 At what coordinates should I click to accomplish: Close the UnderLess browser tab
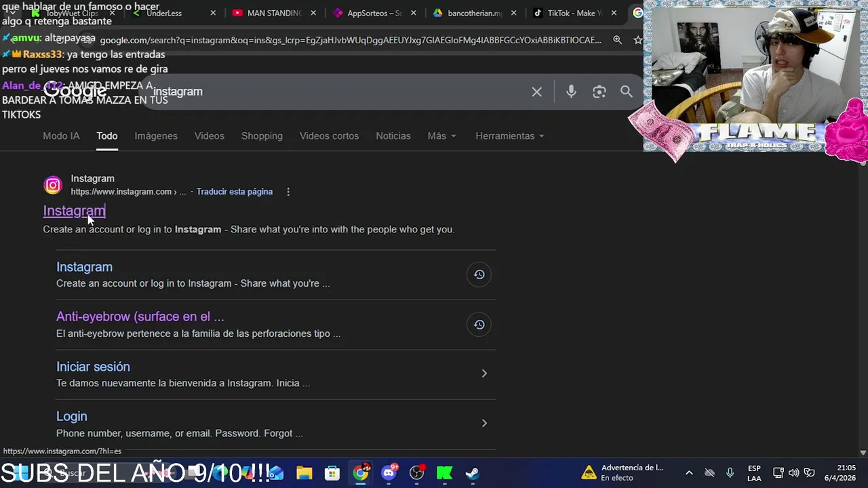(x=213, y=13)
